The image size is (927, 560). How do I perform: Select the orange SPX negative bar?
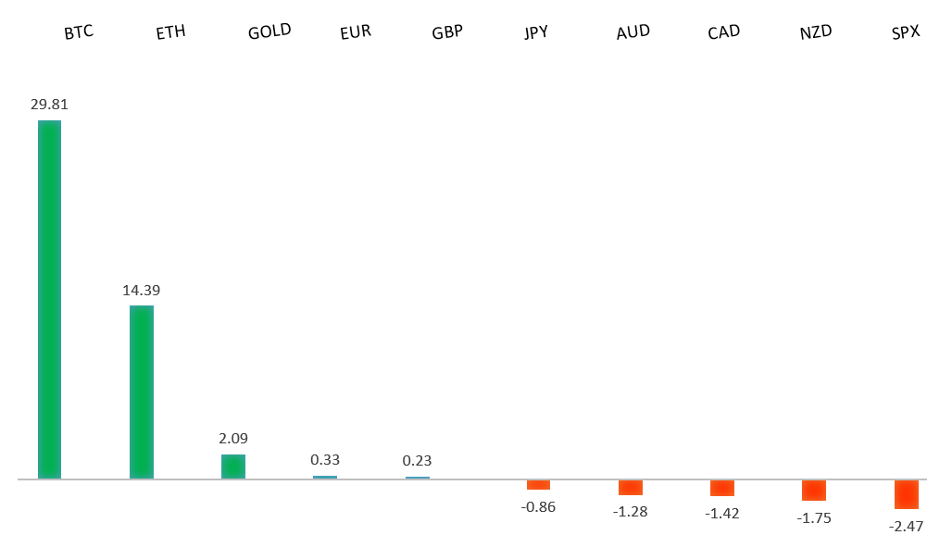pos(907,494)
